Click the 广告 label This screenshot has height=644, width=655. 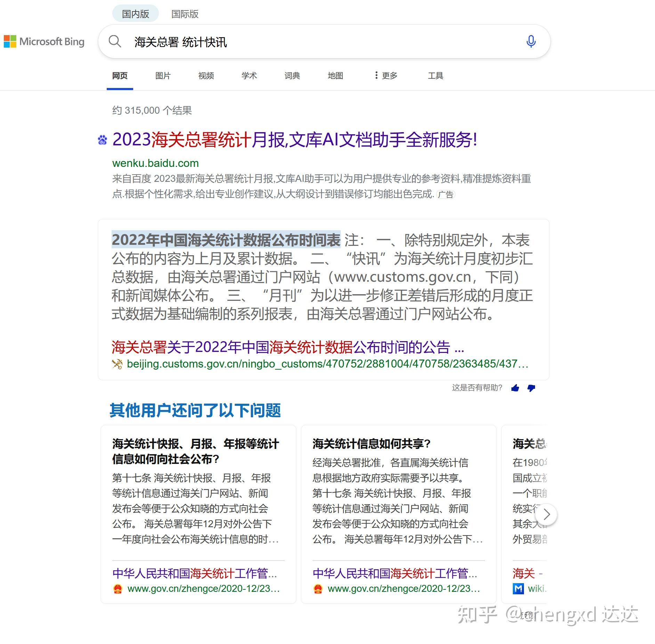pyautogui.click(x=445, y=195)
